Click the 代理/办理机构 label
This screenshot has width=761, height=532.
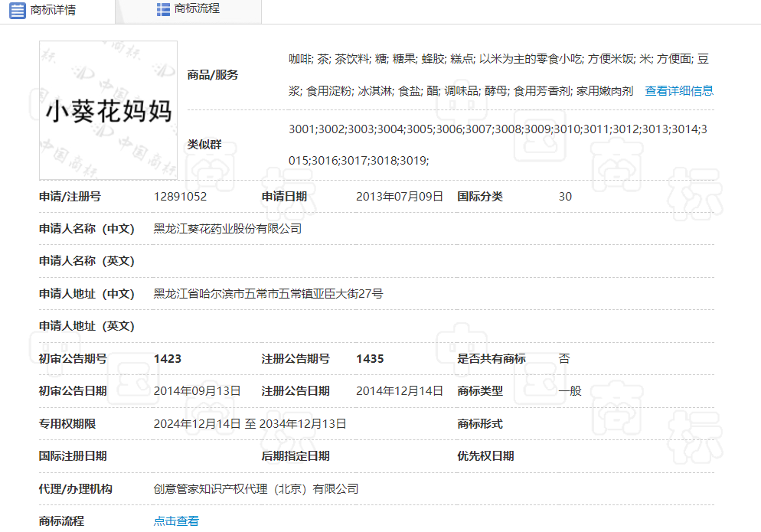76,489
